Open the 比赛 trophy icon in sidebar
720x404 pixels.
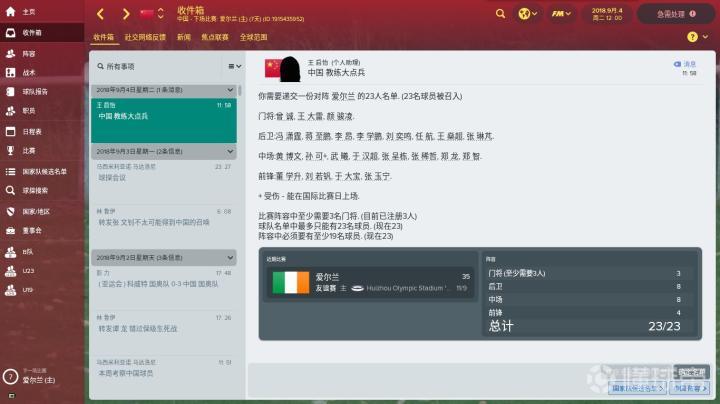[x=11, y=151]
